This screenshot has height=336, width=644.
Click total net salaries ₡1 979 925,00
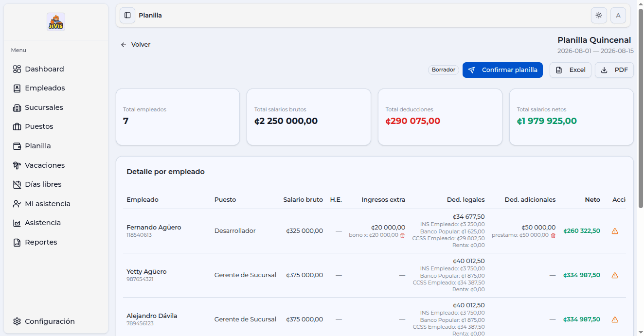(547, 121)
